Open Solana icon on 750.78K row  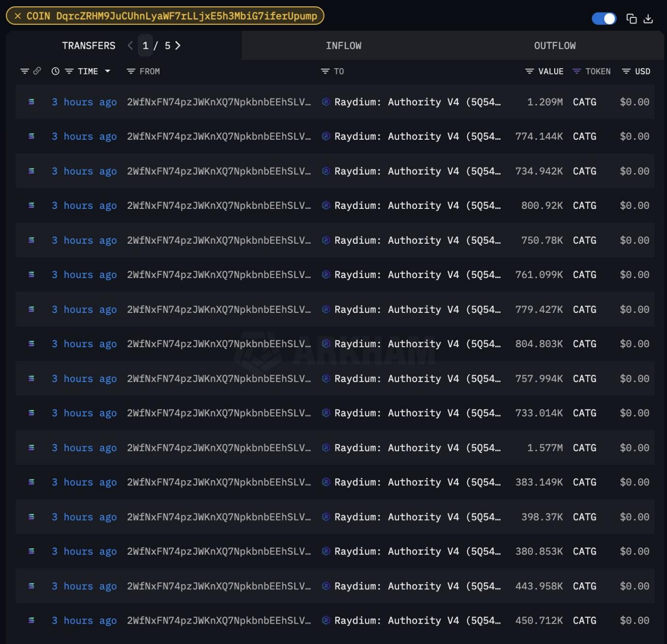(x=31, y=240)
